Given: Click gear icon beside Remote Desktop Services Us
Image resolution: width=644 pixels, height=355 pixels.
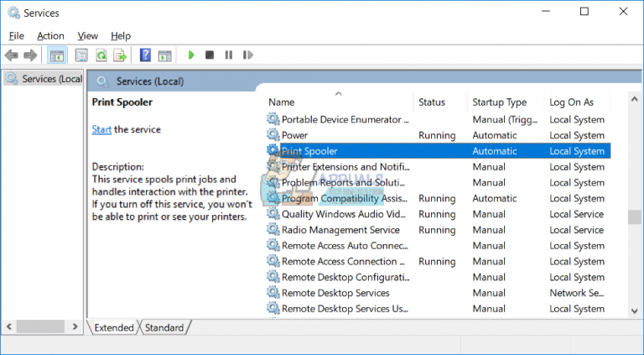Looking at the screenshot, I should coord(273,308).
